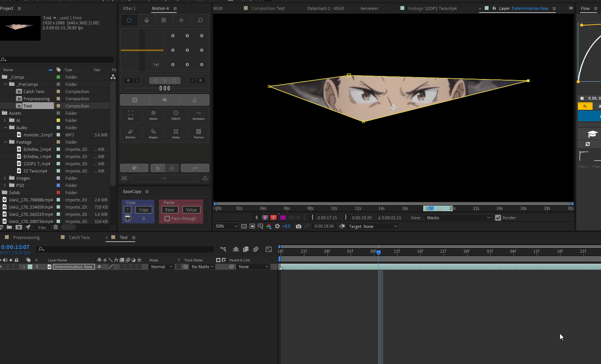This screenshot has width=601, height=364.
Task: Set the layer in point to current time
Action: pyautogui.click(x=312, y=218)
